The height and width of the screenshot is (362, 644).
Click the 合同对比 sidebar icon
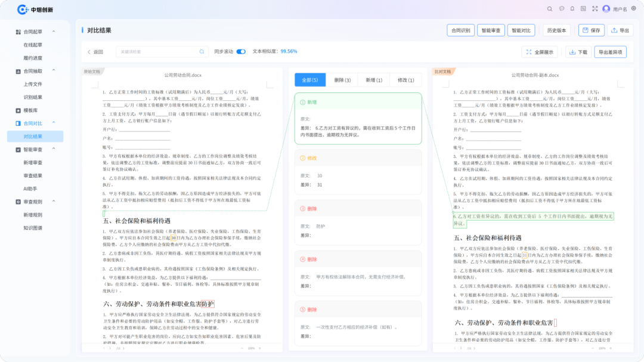click(x=18, y=123)
